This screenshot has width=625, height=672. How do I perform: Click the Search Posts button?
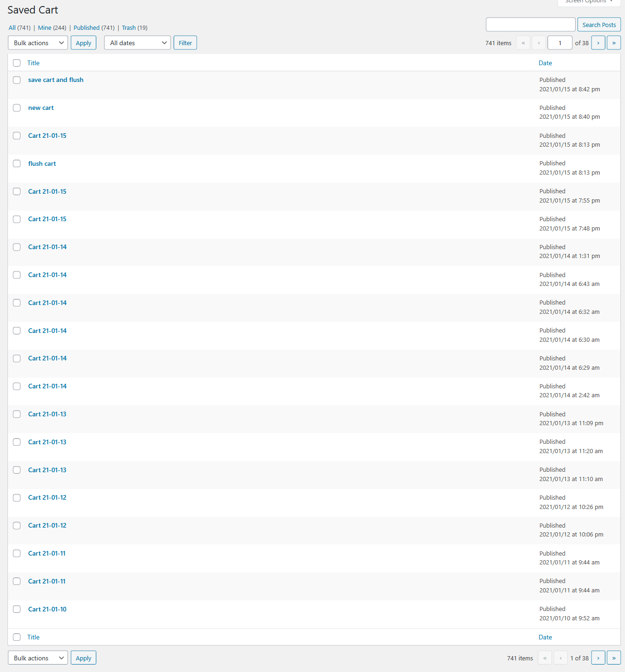pos(599,24)
